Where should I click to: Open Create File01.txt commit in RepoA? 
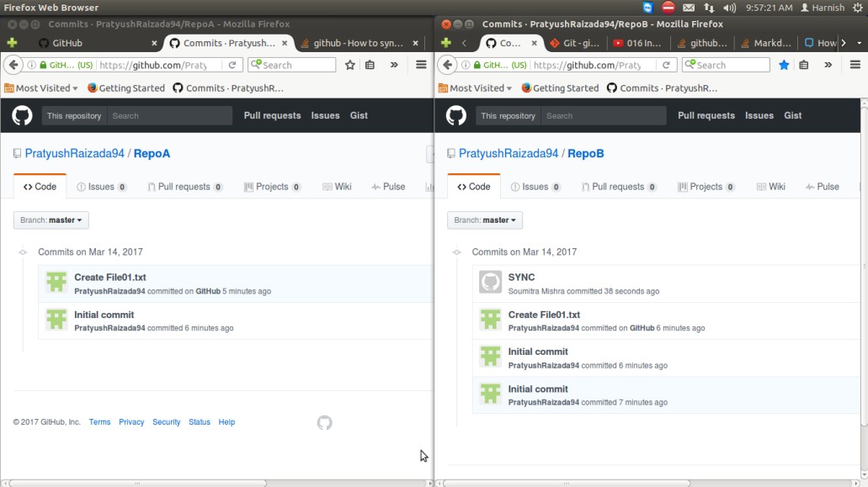[110, 278]
